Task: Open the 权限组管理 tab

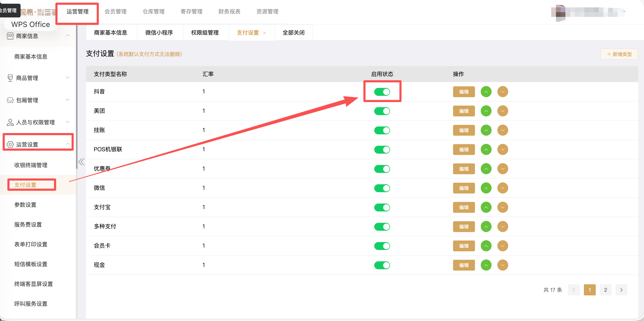Action: click(204, 32)
